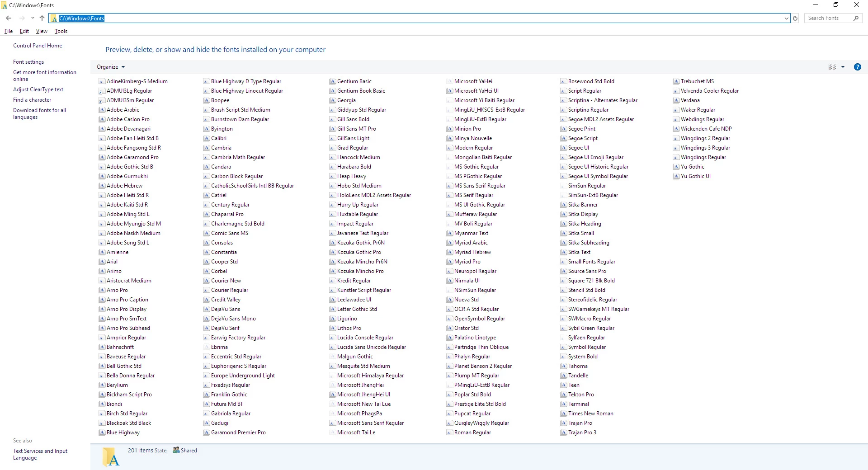Select the Courier New font icon
This screenshot has width=868, height=470.
coord(207,281)
